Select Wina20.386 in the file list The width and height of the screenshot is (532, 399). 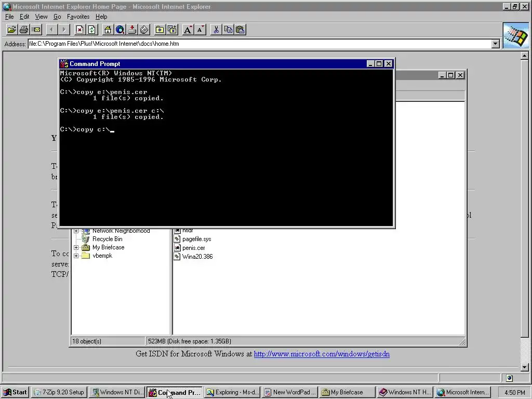(197, 257)
